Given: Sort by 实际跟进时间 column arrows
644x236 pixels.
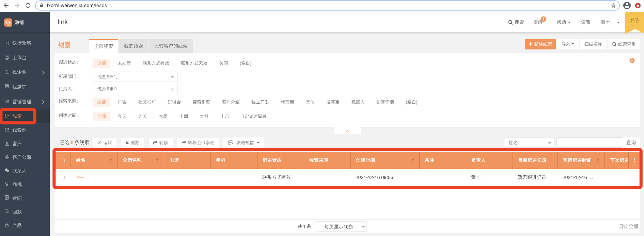Looking at the screenshot, I should coord(598,160).
